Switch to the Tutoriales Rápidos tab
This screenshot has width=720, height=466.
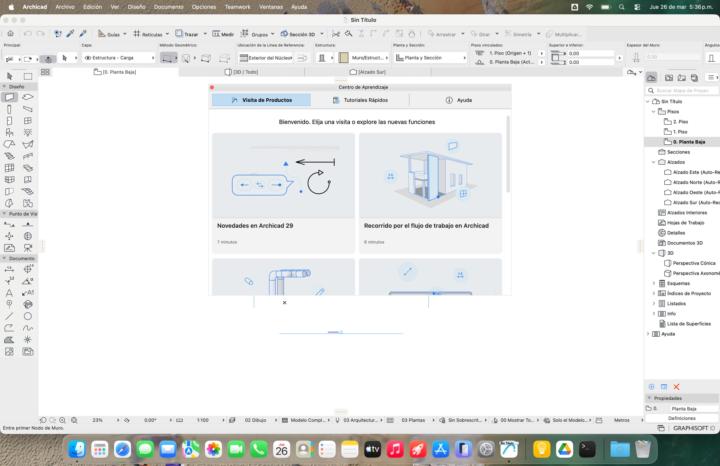coord(360,100)
